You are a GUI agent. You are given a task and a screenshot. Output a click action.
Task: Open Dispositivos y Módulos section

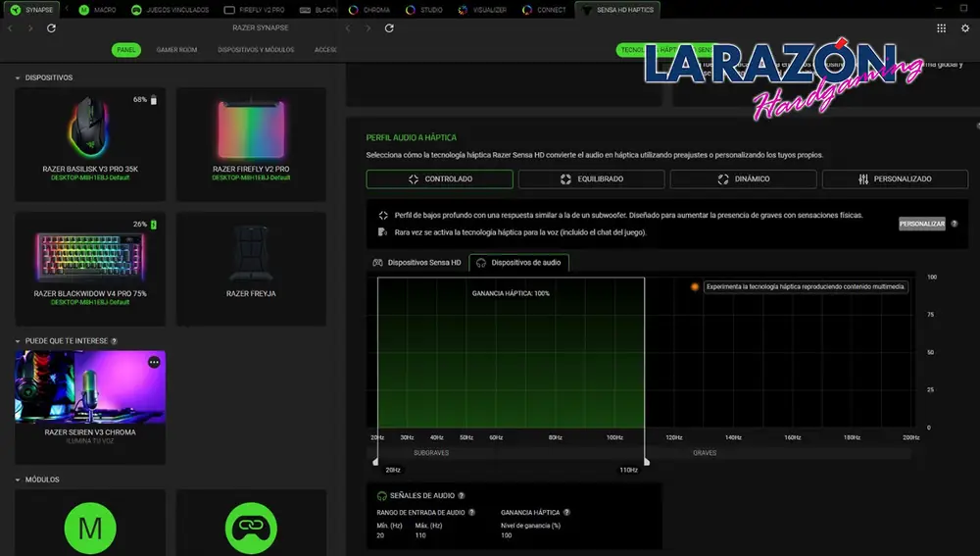[x=256, y=50]
